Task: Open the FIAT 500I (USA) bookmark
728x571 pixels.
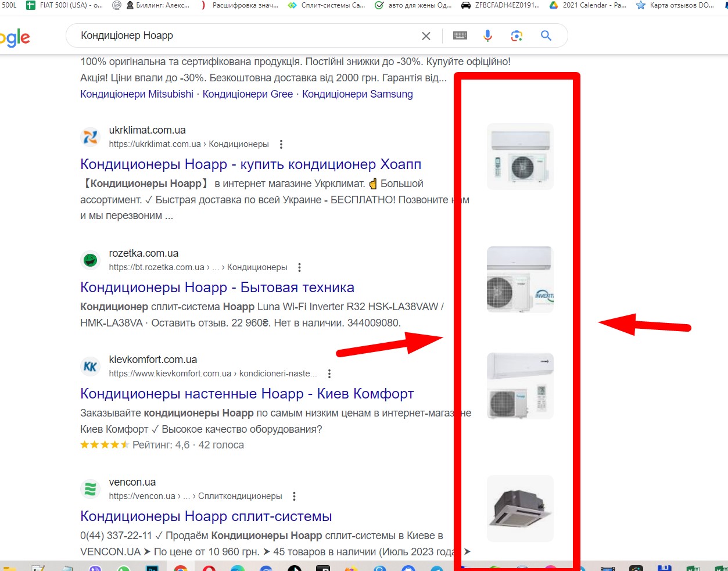Action: (64, 5)
